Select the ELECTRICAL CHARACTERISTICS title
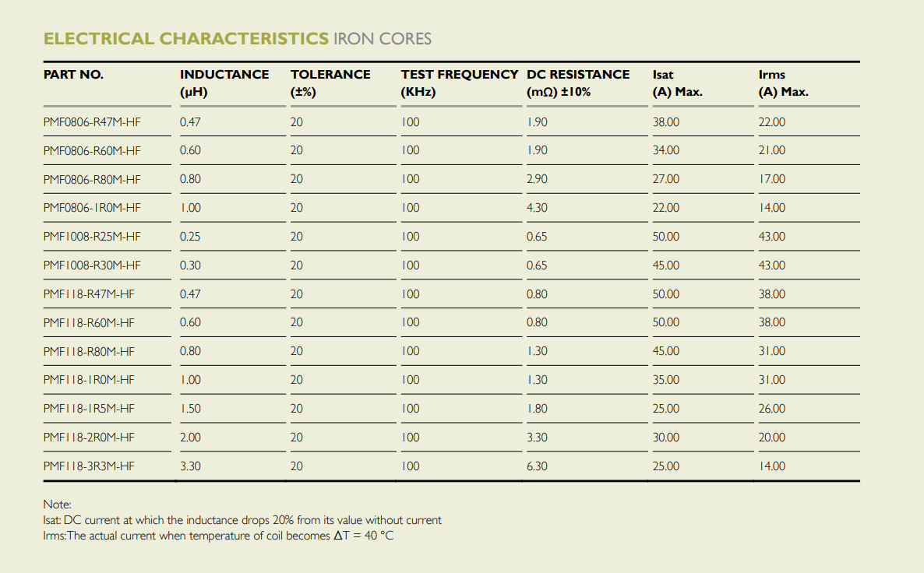Screen dimensions: 924x573 coord(186,39)
